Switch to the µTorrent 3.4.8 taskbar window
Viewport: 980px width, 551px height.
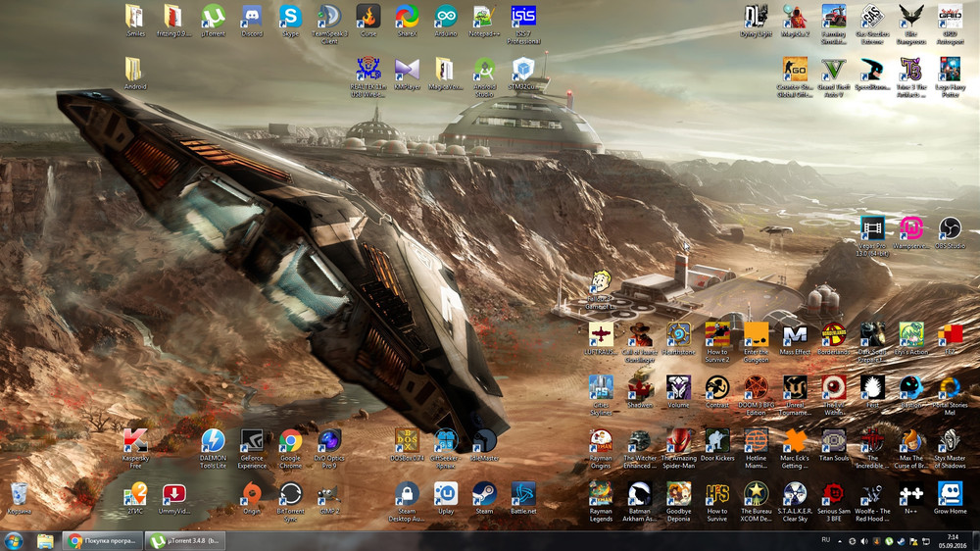click(x=187, y=540)
